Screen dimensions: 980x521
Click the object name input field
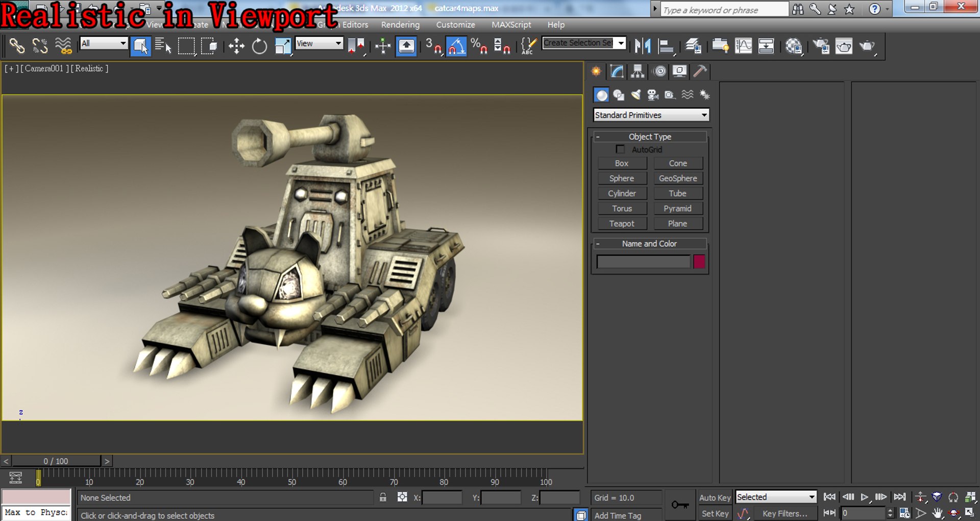coord(643,262)
